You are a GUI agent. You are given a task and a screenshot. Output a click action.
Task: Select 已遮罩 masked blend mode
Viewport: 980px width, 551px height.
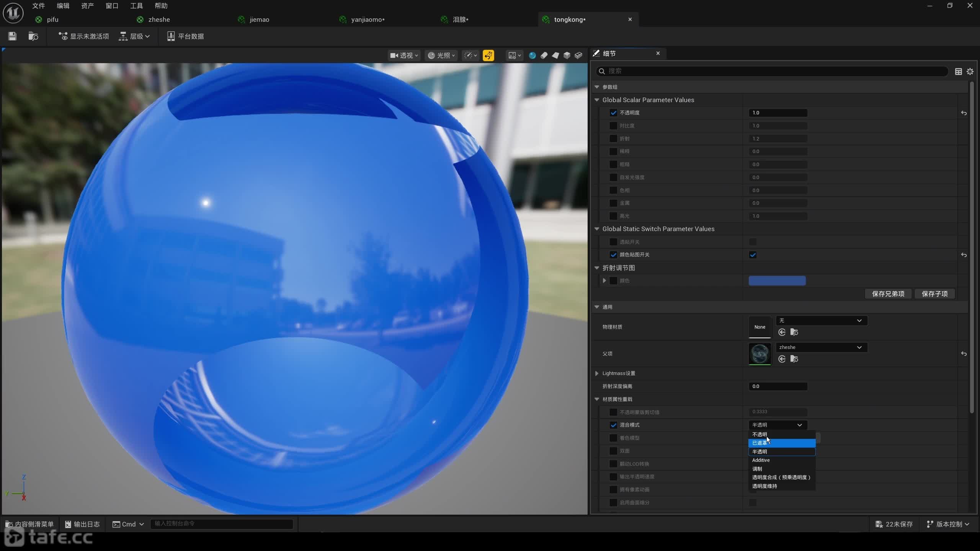[x=782, y=443]
